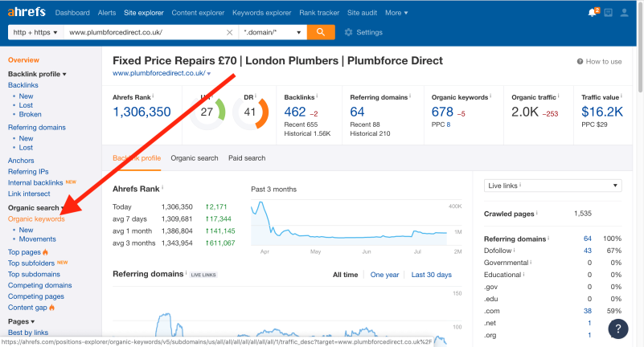This screenshot has height=347, width=644.
Task: Click inside the URL input field
Action: (x=145, y=32)
